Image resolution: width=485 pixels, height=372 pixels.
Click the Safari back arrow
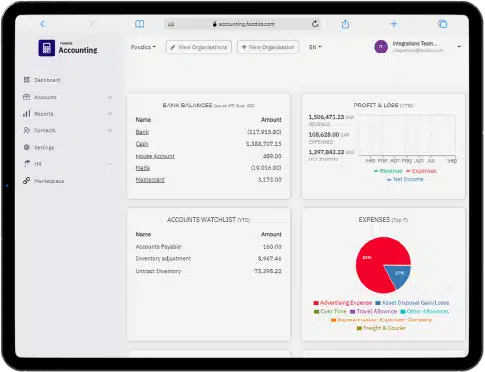click(x=42, y=24)
